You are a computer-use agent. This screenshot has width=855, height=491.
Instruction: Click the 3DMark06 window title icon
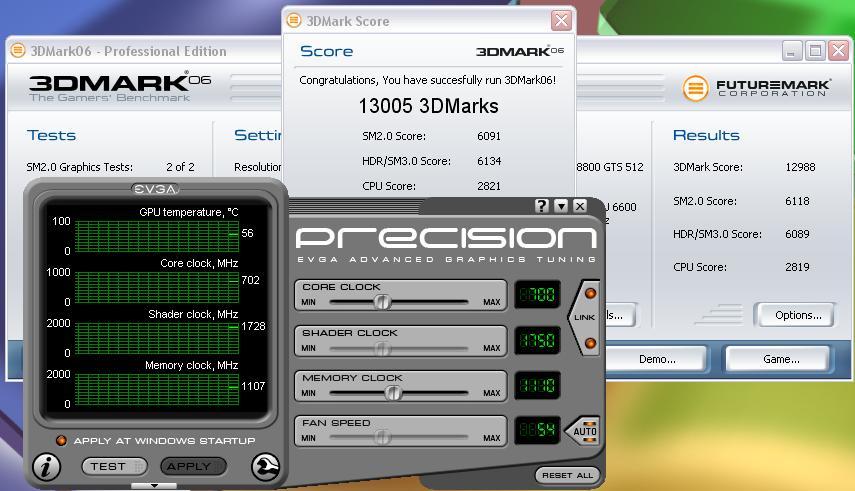pos(17,51)
